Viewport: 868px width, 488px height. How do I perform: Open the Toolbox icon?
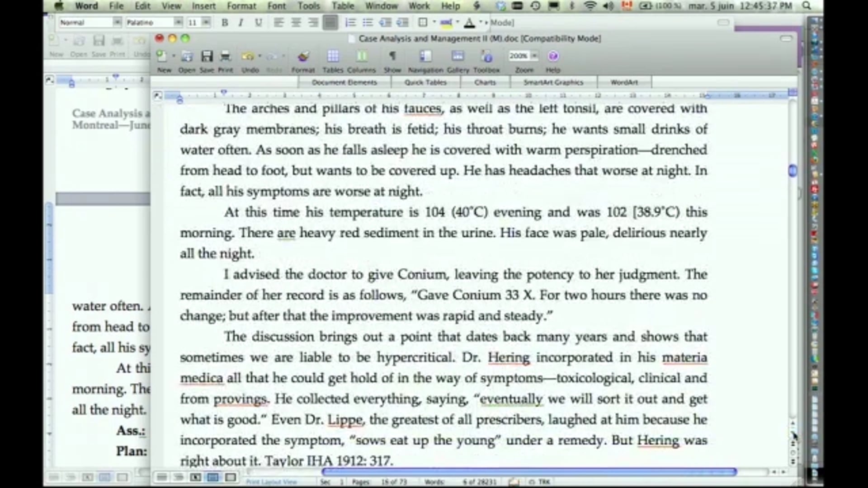click(486, 56)
